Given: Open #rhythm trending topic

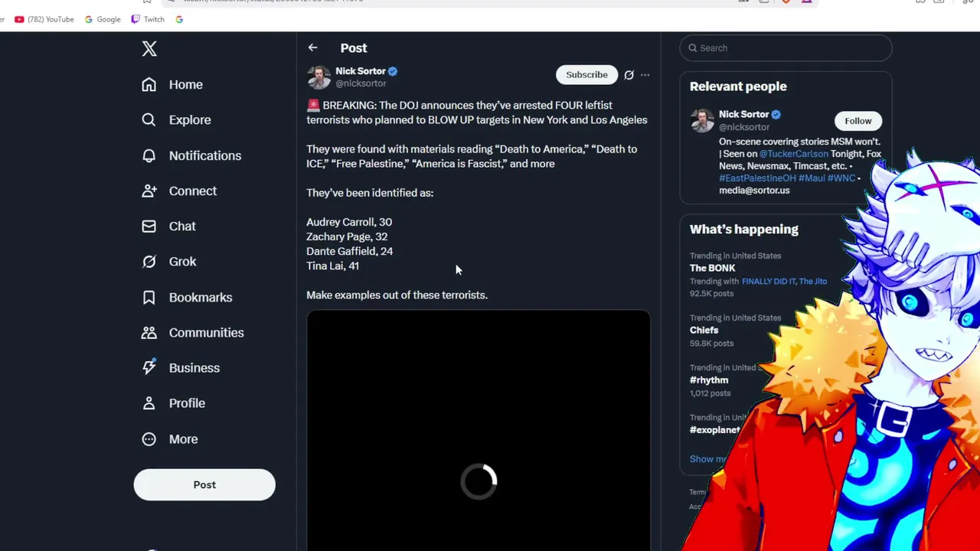Looking at the screenshot, I should (709, 380).
